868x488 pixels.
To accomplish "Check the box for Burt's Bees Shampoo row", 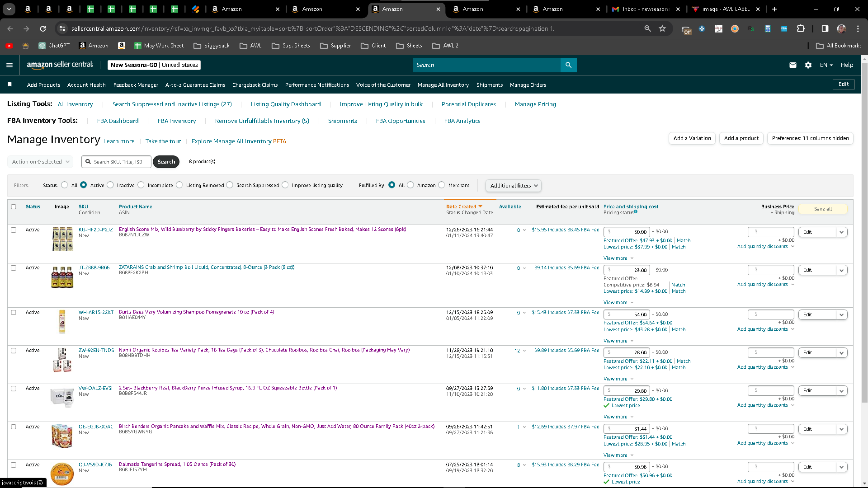I will click(x=14, y=313).
